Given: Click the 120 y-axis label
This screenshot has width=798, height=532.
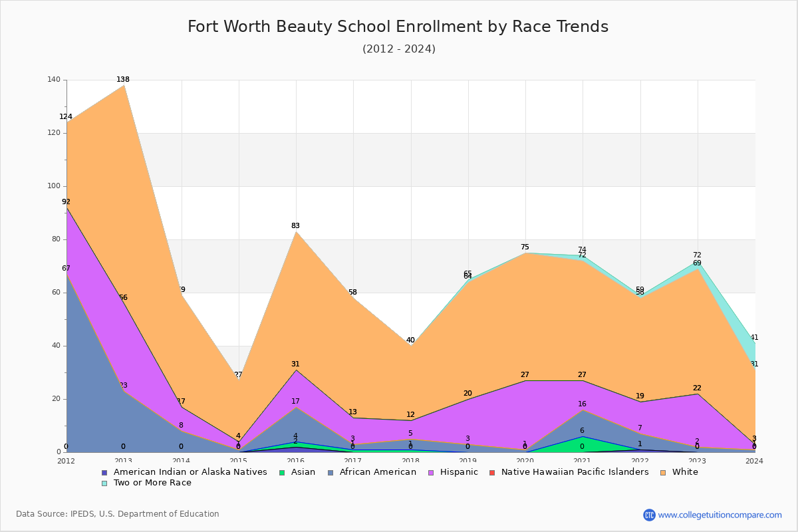Looking at the screenshot, I should pos(53,133).
